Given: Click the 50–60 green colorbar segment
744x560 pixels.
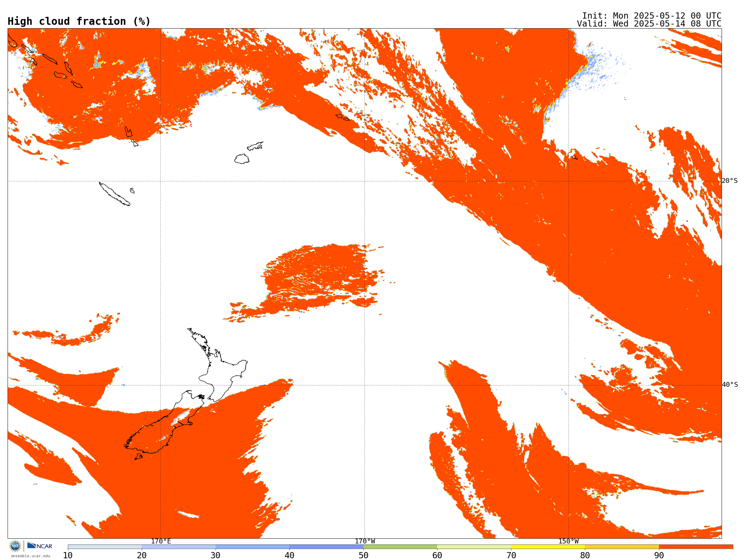Looking at the screenshot, I should click(x=400, y=547).
